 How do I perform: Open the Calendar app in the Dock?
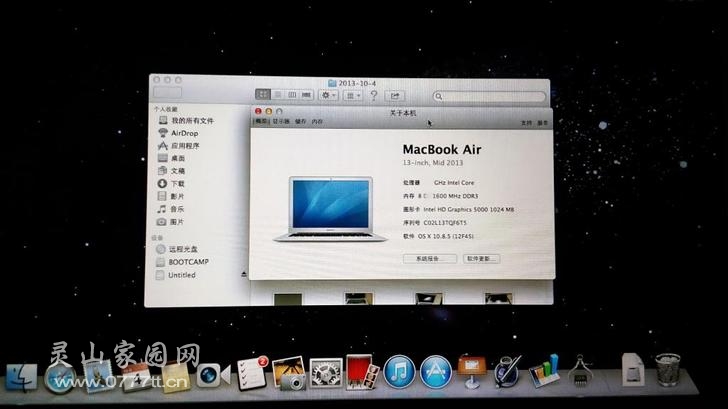click(136, 377)
